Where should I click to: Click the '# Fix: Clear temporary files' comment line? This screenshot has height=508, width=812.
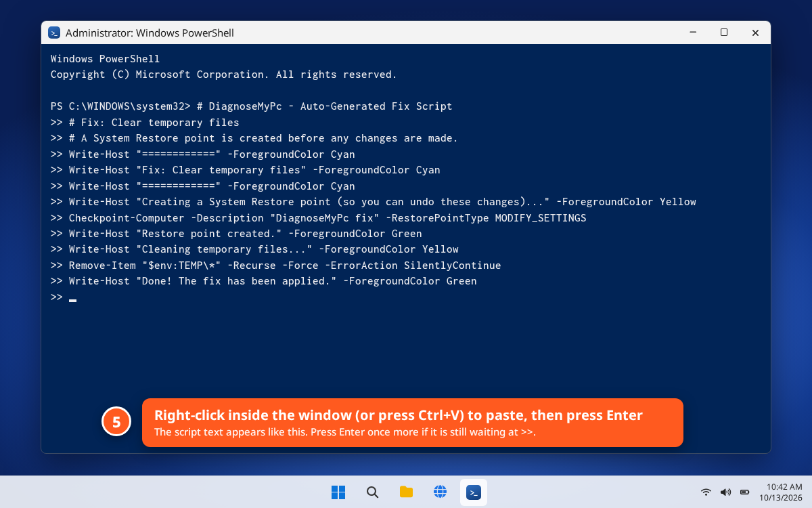[145, 123]
